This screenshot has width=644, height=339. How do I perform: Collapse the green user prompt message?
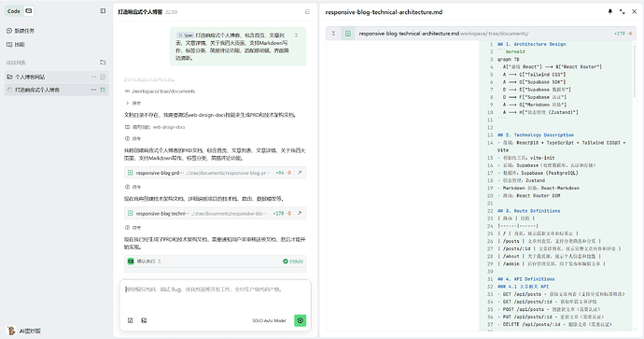pos(297,35)
